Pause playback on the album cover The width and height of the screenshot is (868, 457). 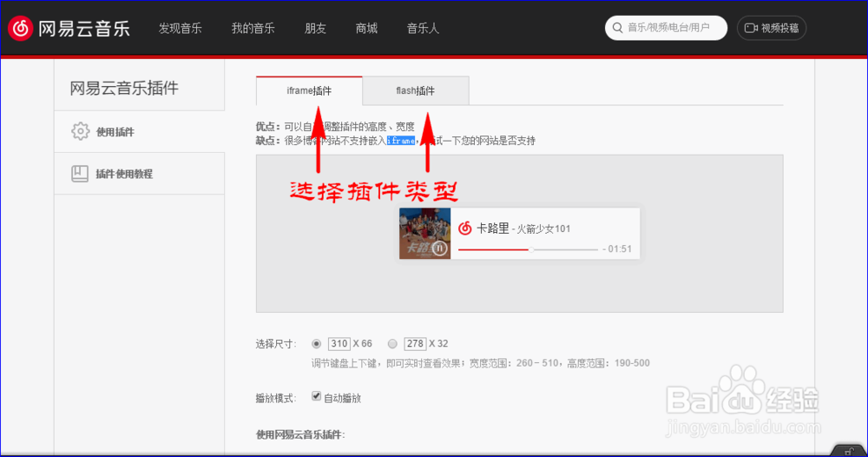(439, 248)
